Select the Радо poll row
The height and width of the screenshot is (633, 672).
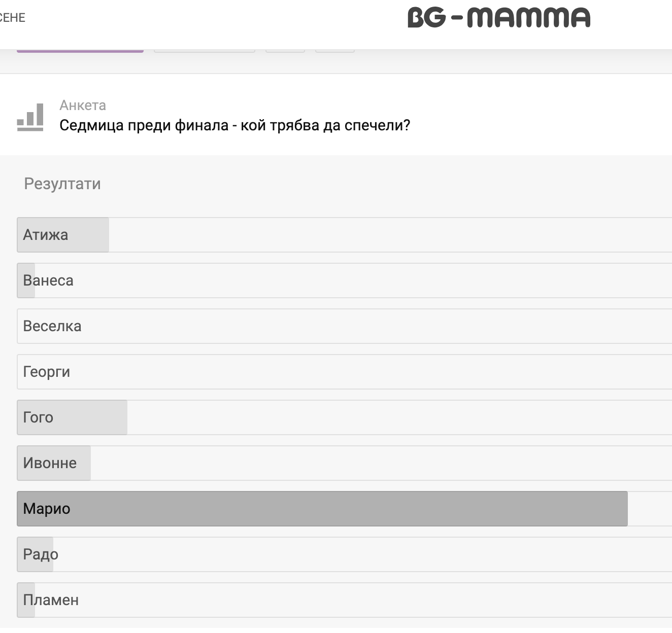pos(41,554)
